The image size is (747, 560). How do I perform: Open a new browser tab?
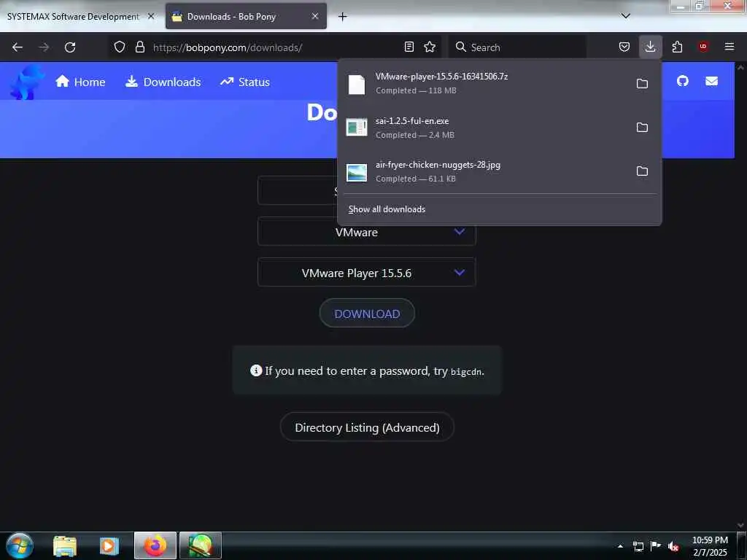point(342,16)
